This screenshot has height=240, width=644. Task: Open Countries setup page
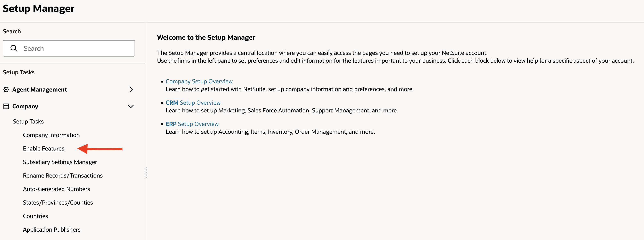35,216
